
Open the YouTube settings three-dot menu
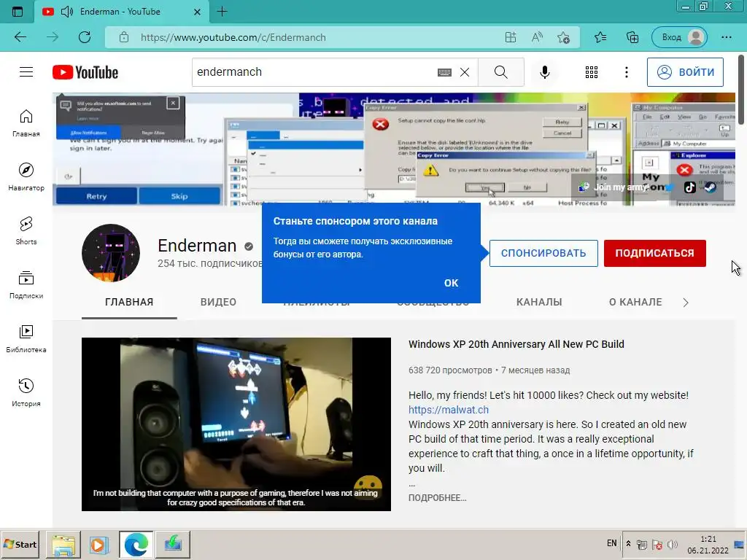tap(627, 72)
